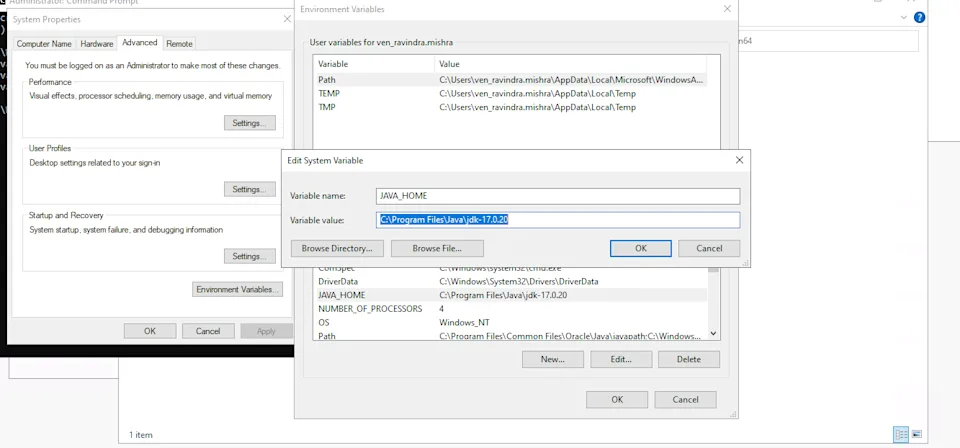Click the blue help icon in Explorer
The width and height of the screenshot is (960, 448).
tap(919, 18)
